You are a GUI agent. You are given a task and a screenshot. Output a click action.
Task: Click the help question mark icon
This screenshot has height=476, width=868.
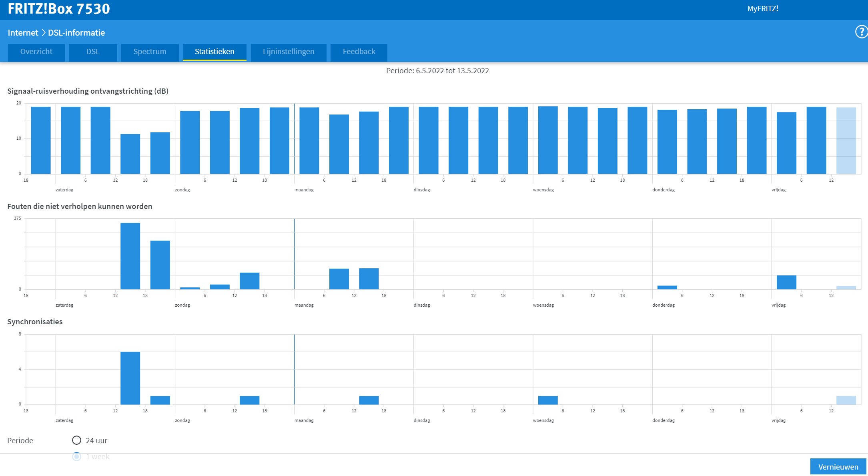click(x=861, y=32)
